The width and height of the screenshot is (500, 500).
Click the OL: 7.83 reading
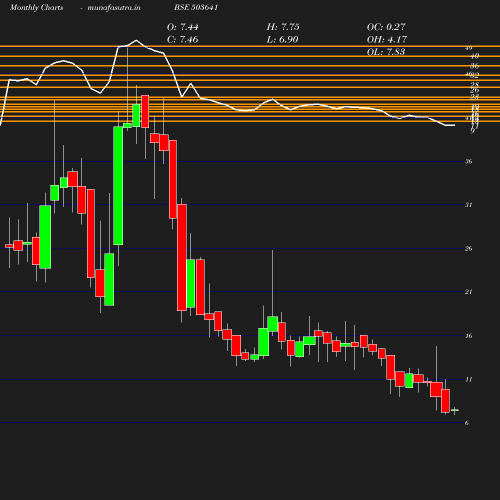[x=386, y=52]
